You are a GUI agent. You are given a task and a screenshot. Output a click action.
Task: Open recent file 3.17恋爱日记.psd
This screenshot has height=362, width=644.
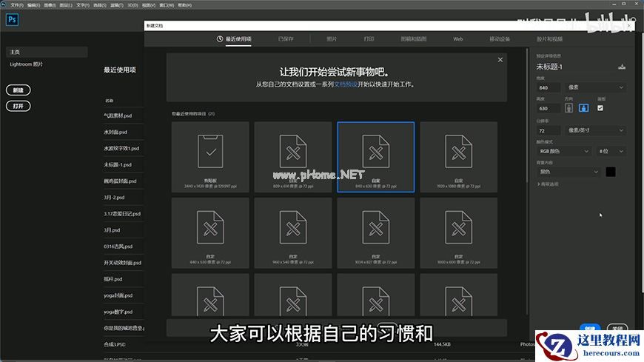[x=122, y=214]
